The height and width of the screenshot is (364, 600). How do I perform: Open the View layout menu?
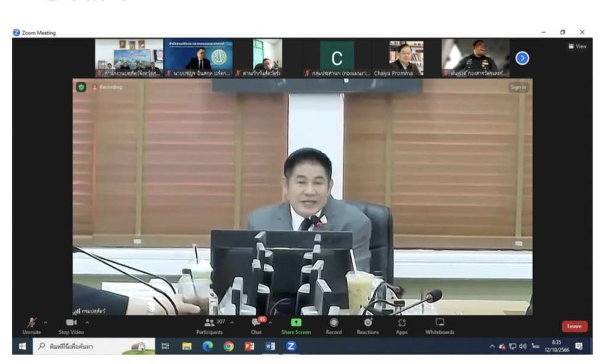(x=578, y=46)
